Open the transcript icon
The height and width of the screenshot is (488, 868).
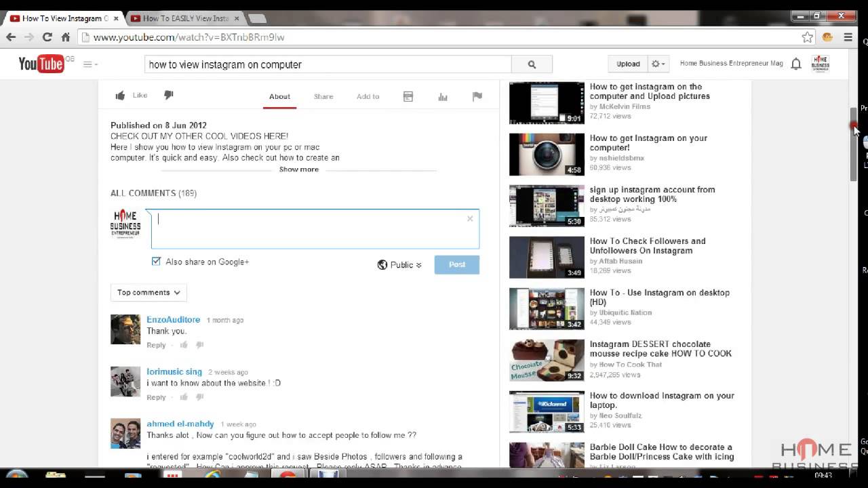(x=408, y=96)
